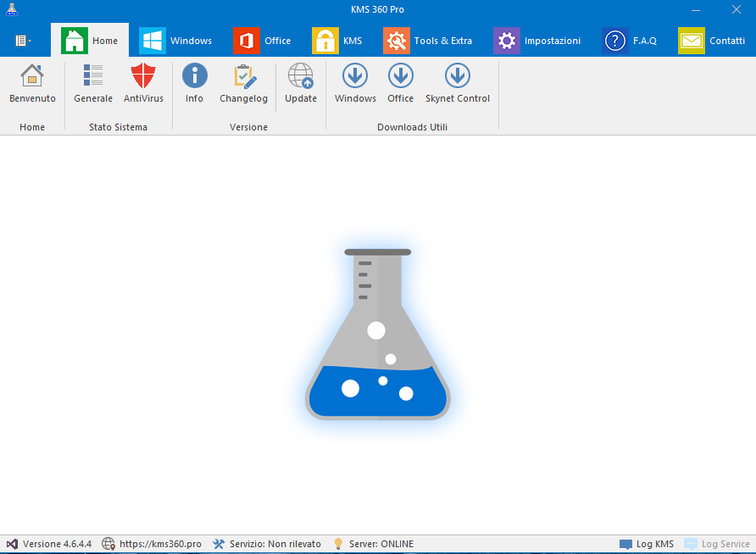Show the Generale system status

click(93, 84)
